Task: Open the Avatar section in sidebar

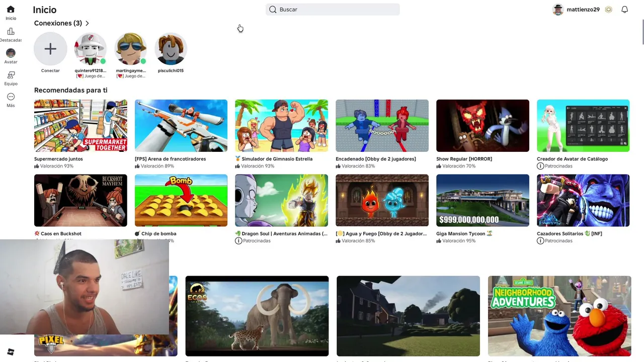Action: (11, 53)
